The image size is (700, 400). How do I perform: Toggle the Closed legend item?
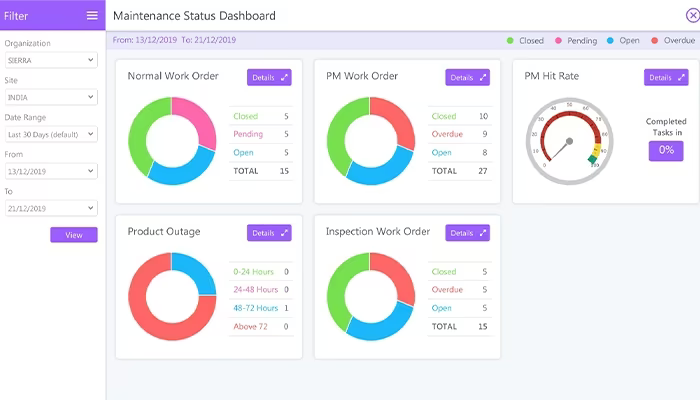pyautogui.click(x=525, y=41)
